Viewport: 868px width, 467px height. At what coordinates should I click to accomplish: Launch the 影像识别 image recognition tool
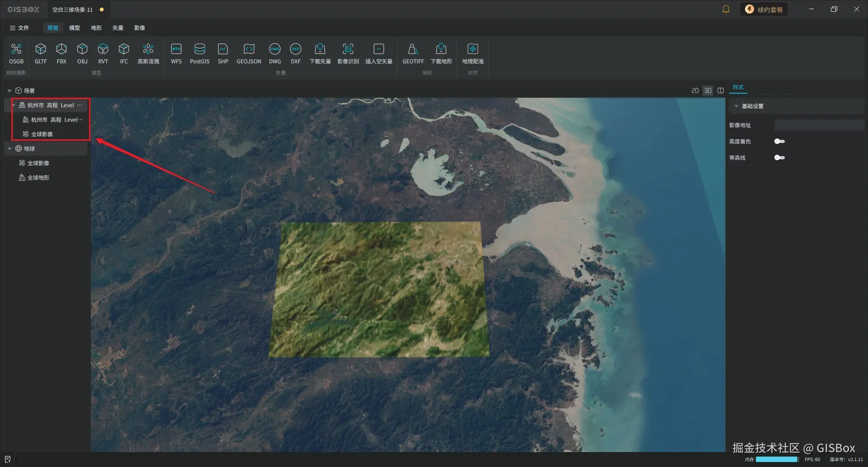348,53
